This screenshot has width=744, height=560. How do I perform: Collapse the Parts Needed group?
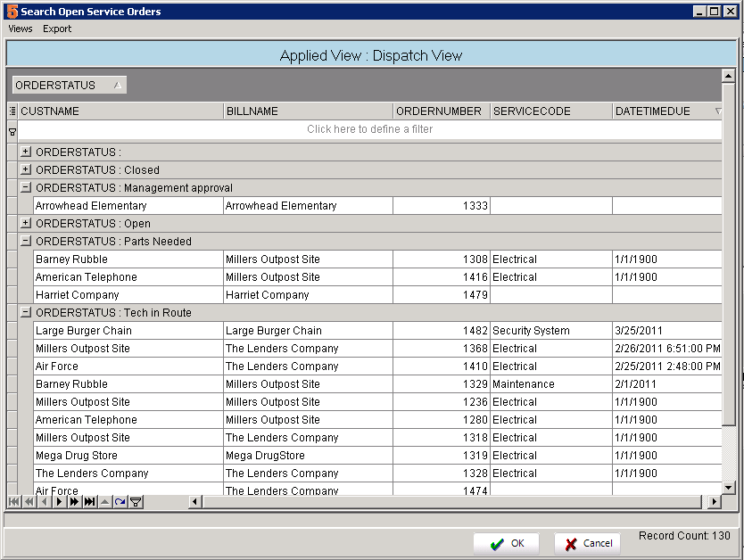(26, 241)
